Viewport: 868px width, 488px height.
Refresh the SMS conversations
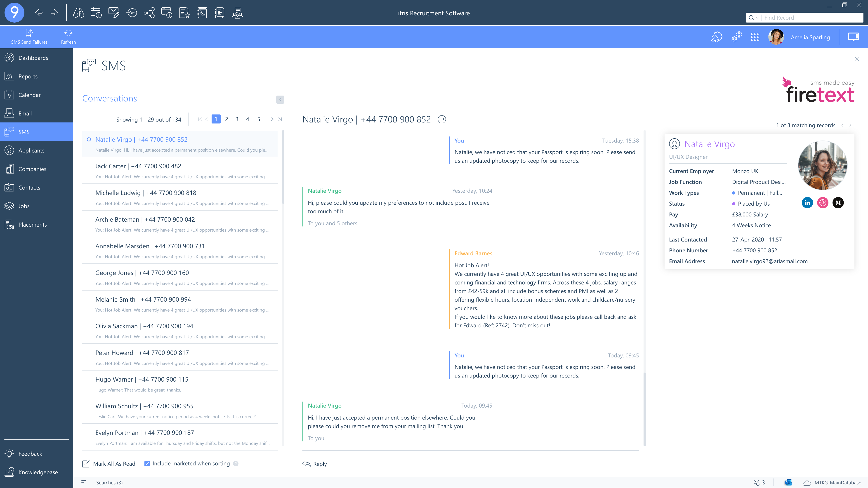point(68,37)
